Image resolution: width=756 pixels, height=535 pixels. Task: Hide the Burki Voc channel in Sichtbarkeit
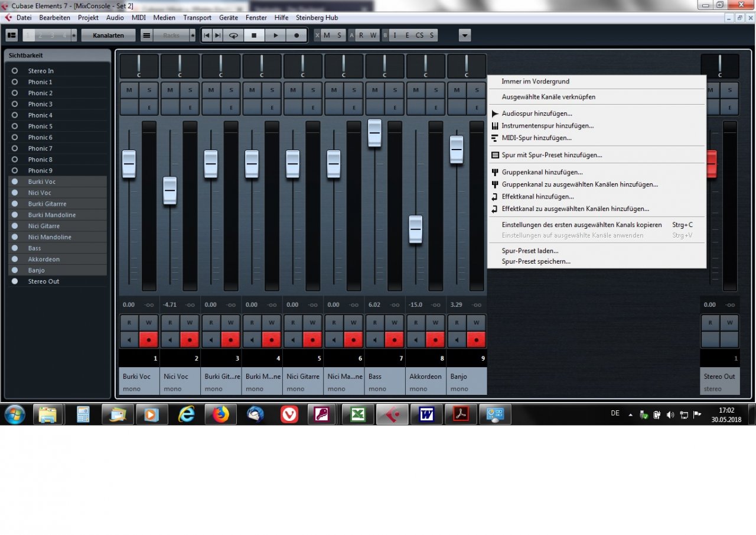pos(15,181)
